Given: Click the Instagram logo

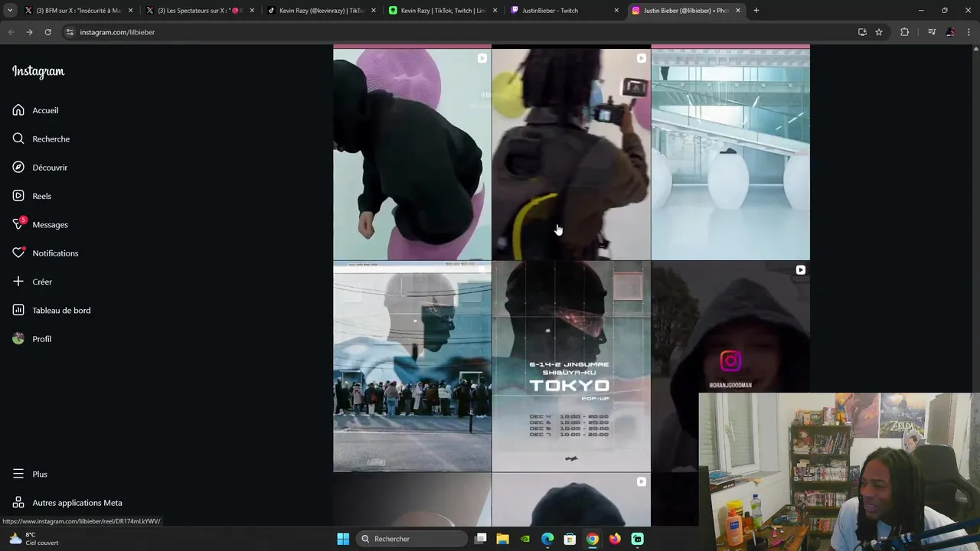Looking at the screenshot, I should point(38,71).
